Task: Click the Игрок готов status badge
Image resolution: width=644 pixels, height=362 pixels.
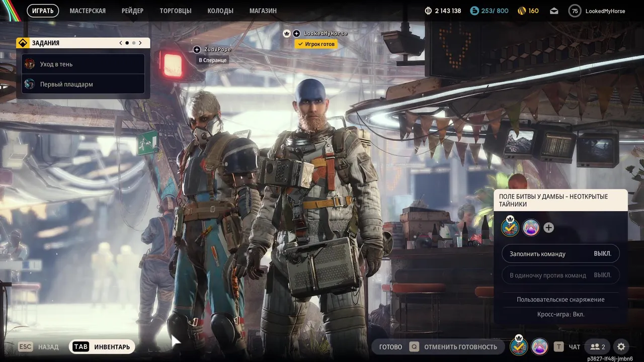Action: coord(316,44)
